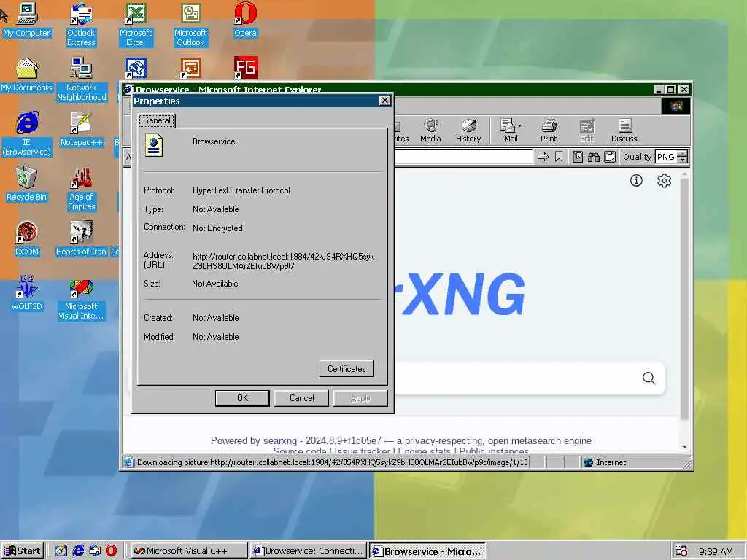Launch the Age of Empires shortcut
The height and width of the screenshot is (560, 747).
pyautogui.click(x=82, y=189)
